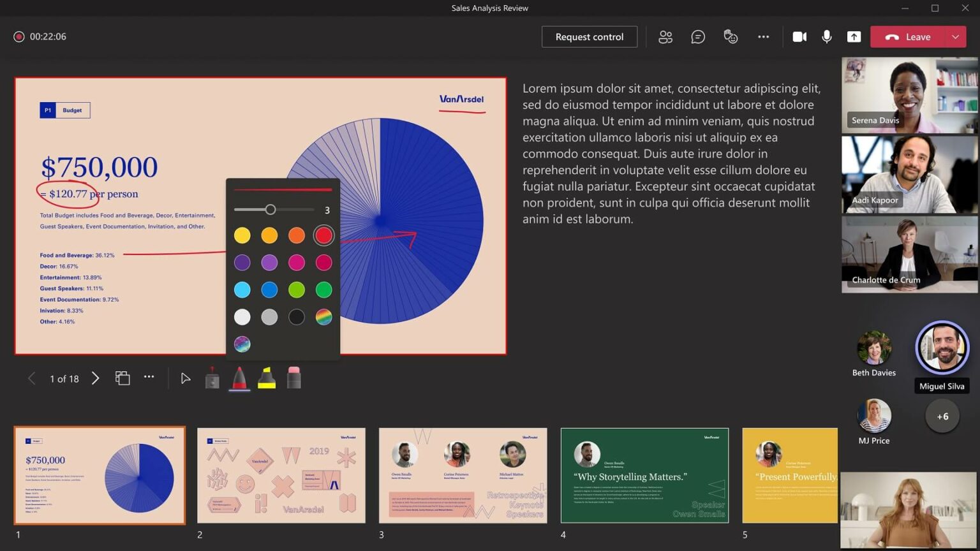980x551 pixels.
Task: Open the reactions raise-hand menu
Action: coord(731,36)
